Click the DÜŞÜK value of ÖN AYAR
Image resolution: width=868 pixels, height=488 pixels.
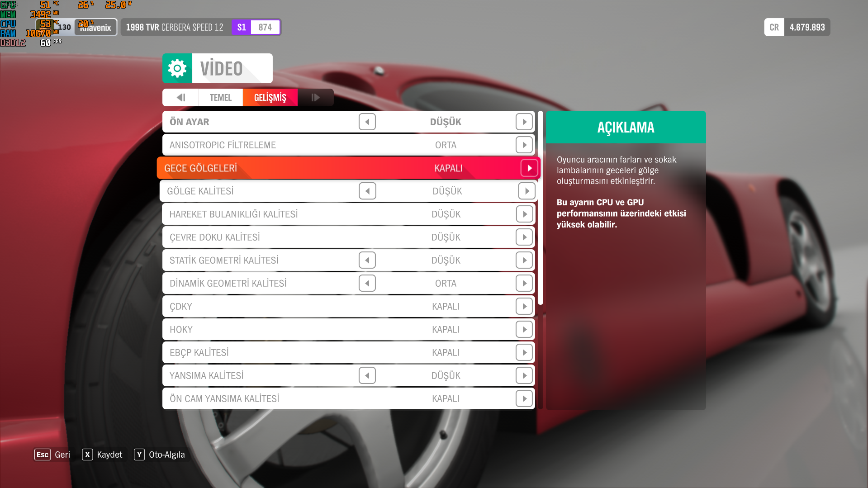click(x=446, y=122)
